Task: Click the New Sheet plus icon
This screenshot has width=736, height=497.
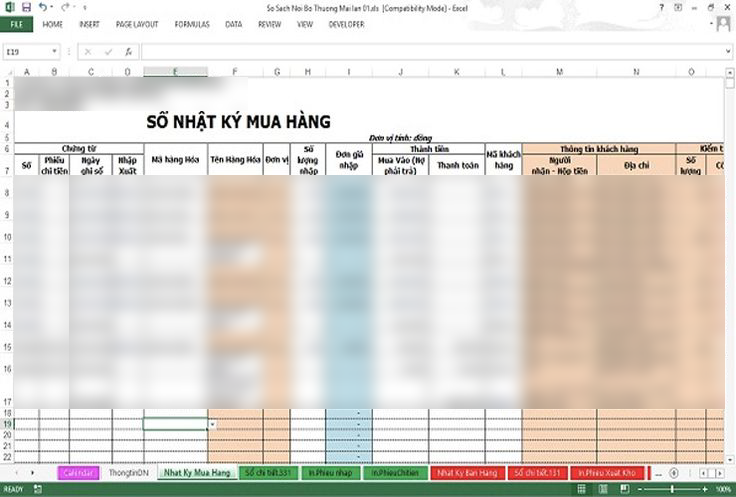Action: (674, 474)
